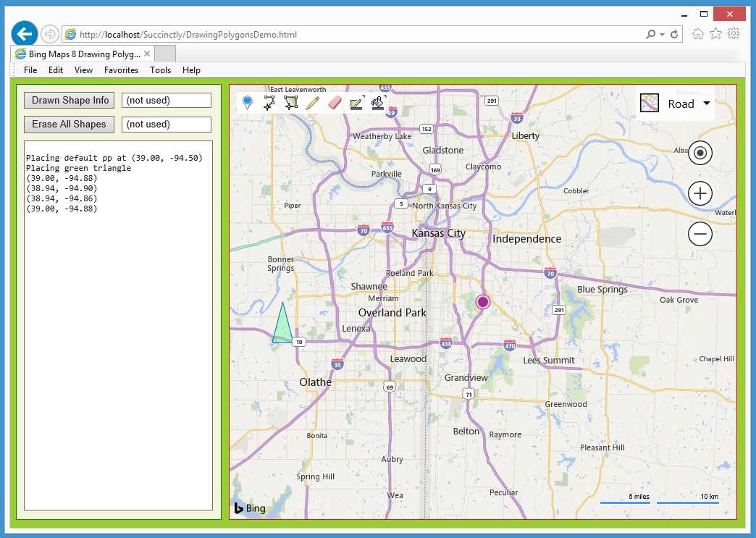Select the polygon drawing tool
Viewport: 756px width, 538px height.
(290, 103)
